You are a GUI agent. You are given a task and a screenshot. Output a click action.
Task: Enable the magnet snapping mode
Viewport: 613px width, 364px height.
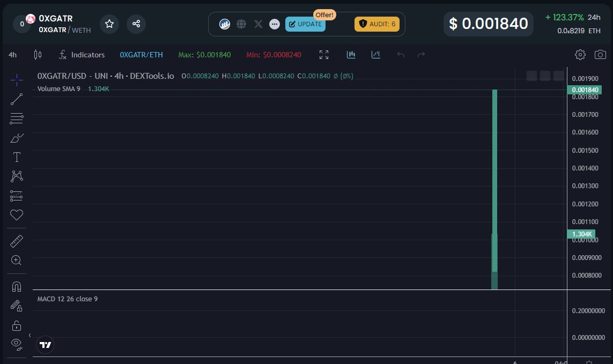(x=16, y=286)
